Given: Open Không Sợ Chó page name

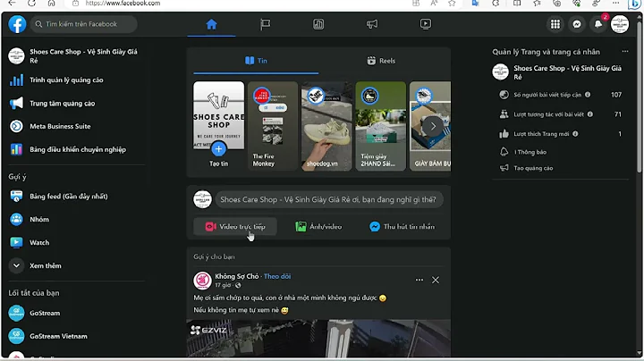Looking at the screenshot, I should tap(237, 276).
